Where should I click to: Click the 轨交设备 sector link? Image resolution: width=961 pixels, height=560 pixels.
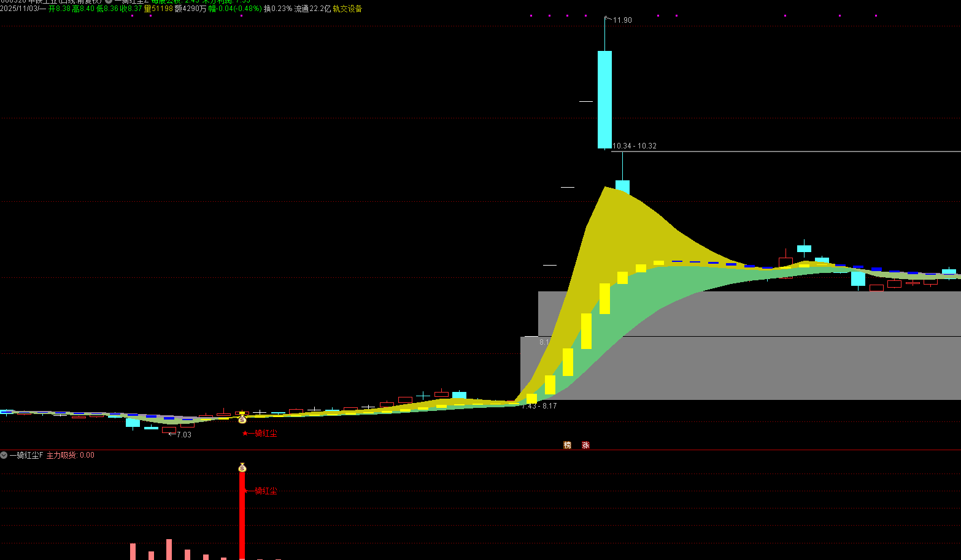[x=347, y=9]
